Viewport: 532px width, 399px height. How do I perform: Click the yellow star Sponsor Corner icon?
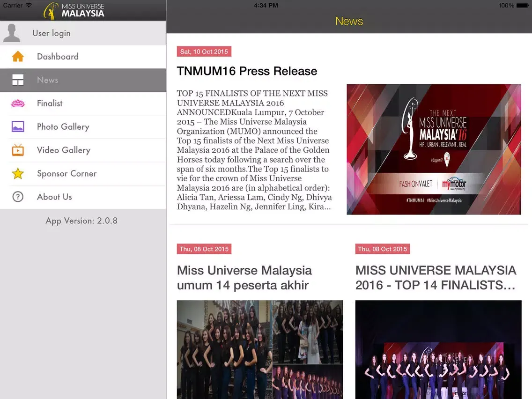(18, 173)
